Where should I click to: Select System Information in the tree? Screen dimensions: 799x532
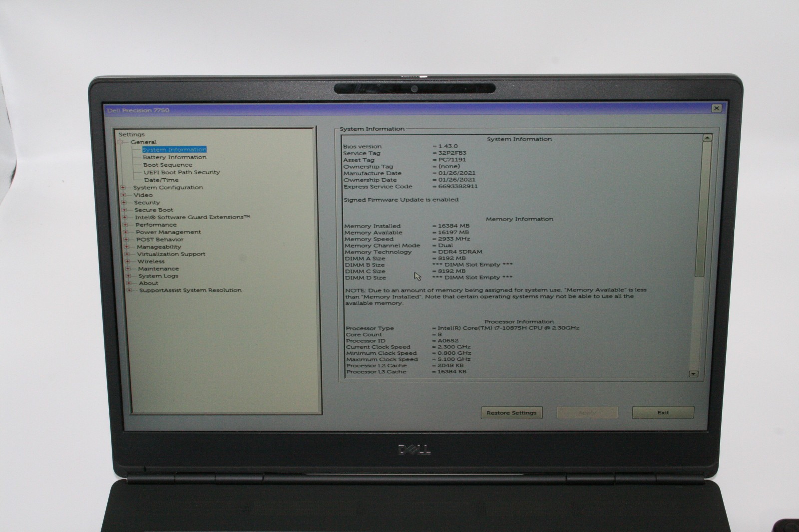pos(174,150)
